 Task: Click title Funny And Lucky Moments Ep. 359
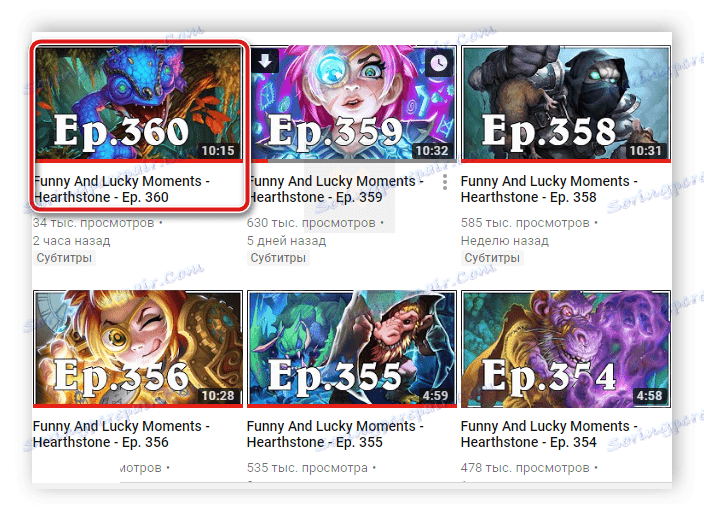(x=336, y=189)
